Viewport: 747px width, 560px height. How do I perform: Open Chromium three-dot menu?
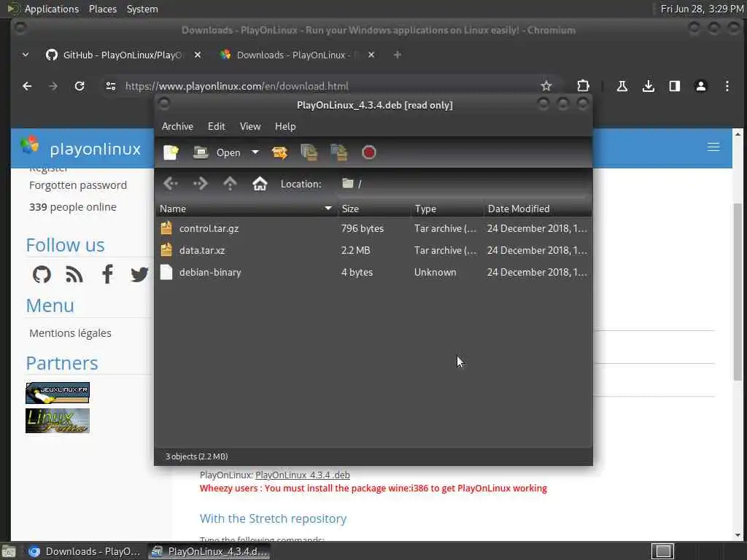coord(727,86)
